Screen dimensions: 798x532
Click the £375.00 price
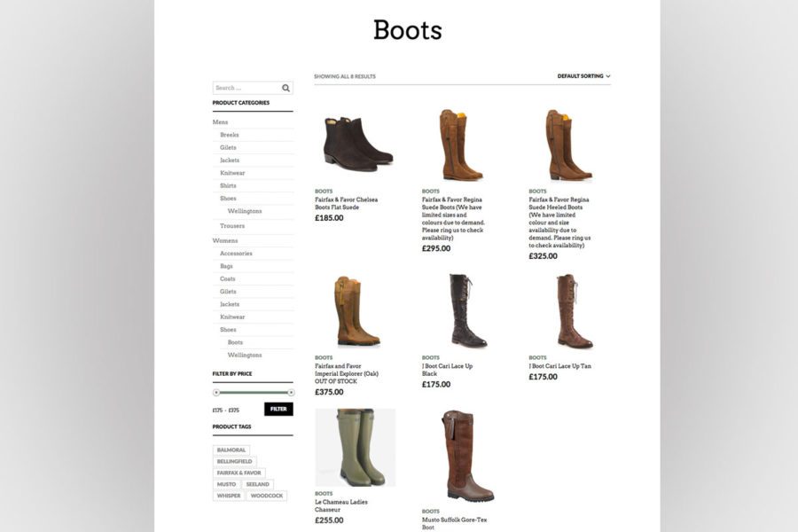coord(329,392)
